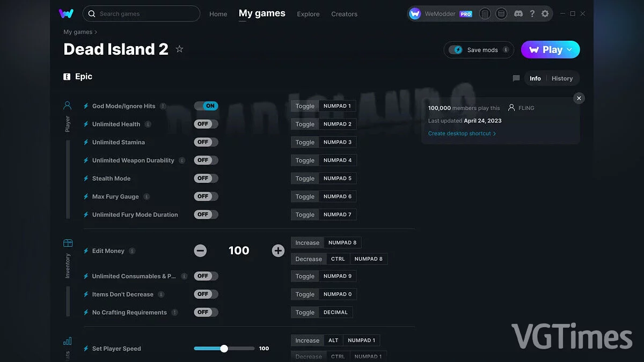Image resolution: width=644 pixels, height=362 pixels.
Task: Enable Stealth Mode toggle
Action: click(x=206, y=179)
